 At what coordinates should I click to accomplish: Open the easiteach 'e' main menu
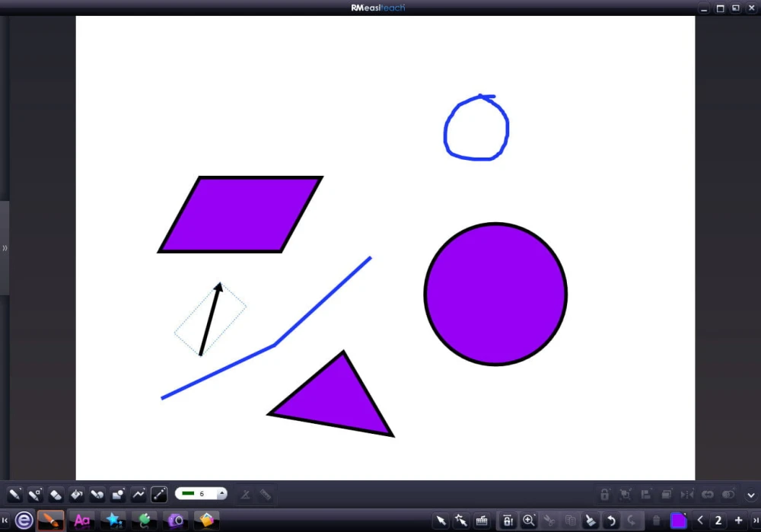24,521
